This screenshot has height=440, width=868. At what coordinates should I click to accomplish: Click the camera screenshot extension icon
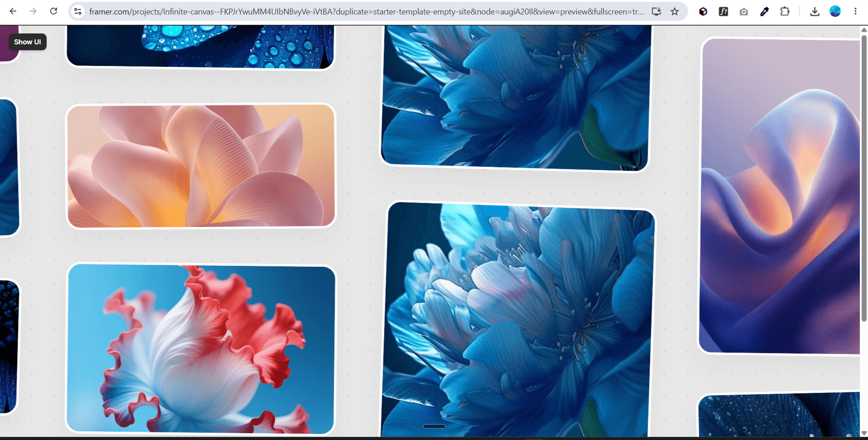coord(744,11)
